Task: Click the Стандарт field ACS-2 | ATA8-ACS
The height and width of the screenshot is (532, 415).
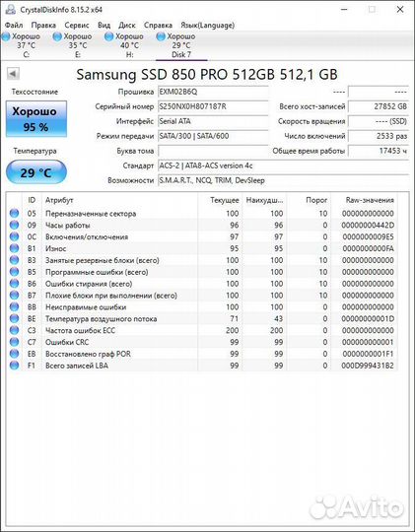Action: (x=283, y=166)
